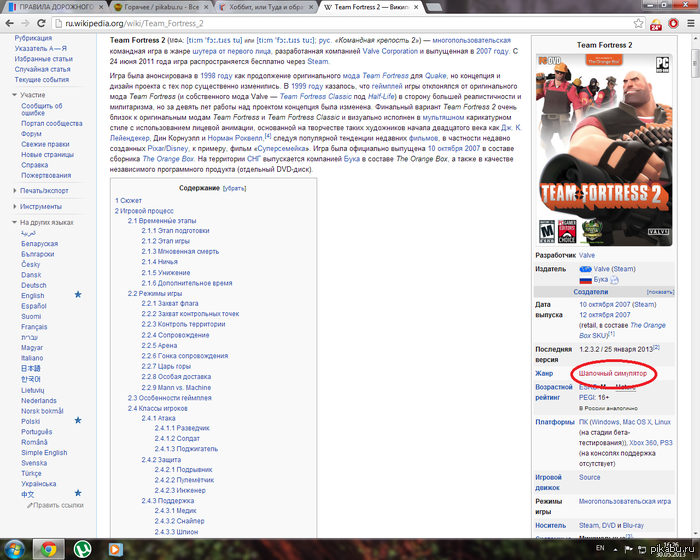The height and width of the screenshot is (560, 700).
Task: Click the featured star next to Polski
Action: tap(78, 420)
